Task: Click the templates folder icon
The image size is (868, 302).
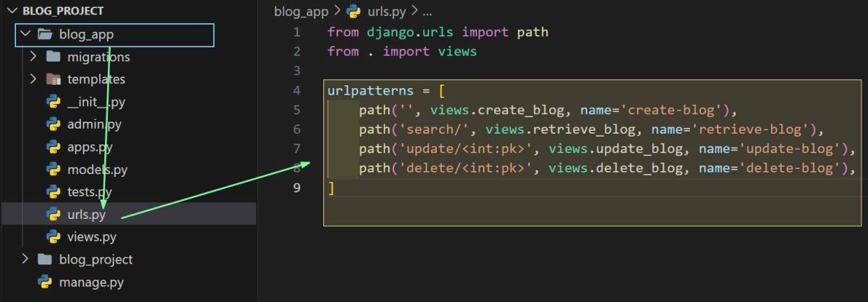Action: pos(53,79)
